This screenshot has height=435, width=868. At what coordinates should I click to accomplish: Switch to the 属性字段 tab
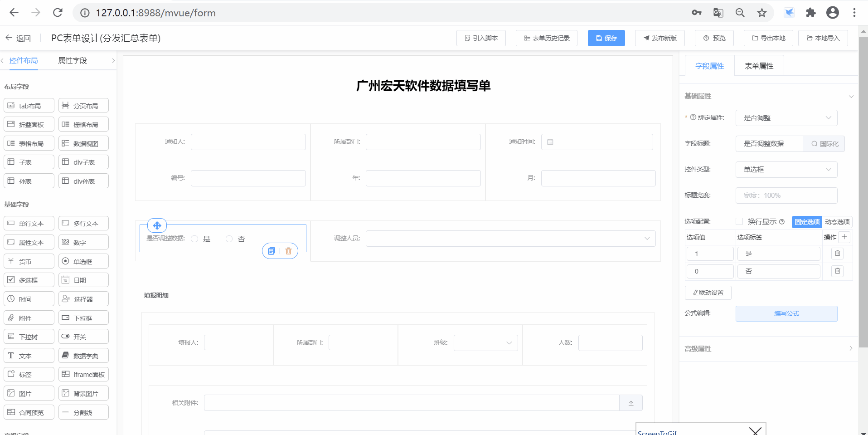pos(73,61)
